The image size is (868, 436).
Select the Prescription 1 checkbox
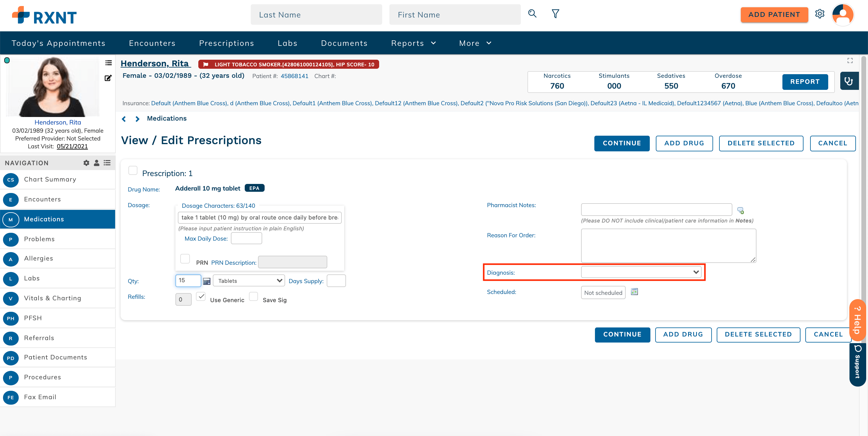pos(133,171)
